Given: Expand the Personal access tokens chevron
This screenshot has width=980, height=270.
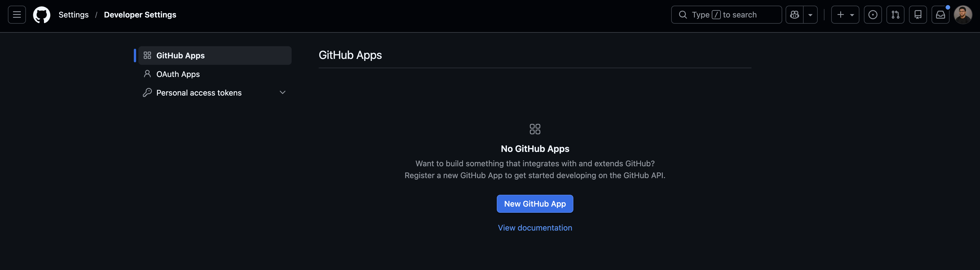Looking at the screenshot, I should tap(282, 92).
